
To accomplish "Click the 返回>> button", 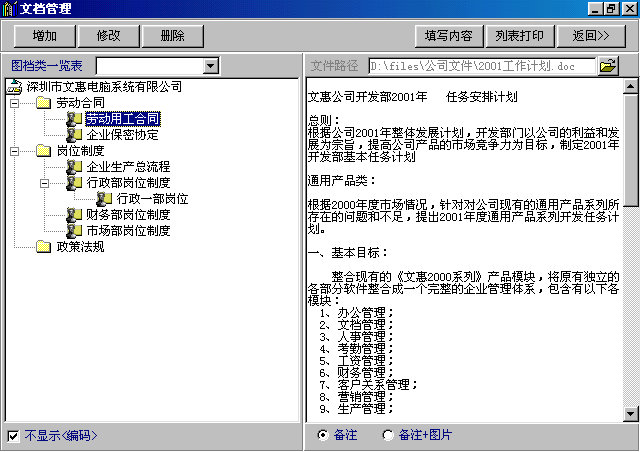I will tap(591, 36).
